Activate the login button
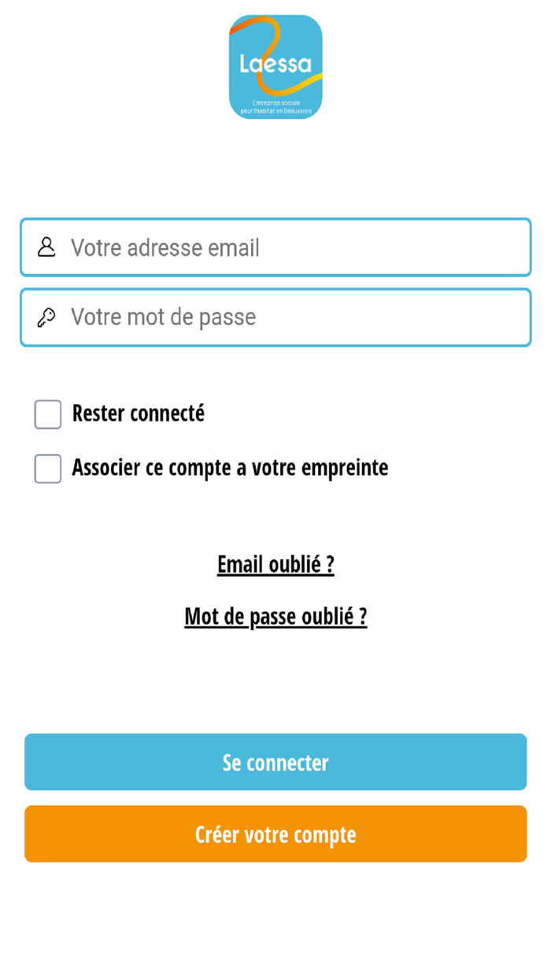The height and width of the screenshot is (980, 551). pos(275,762)
